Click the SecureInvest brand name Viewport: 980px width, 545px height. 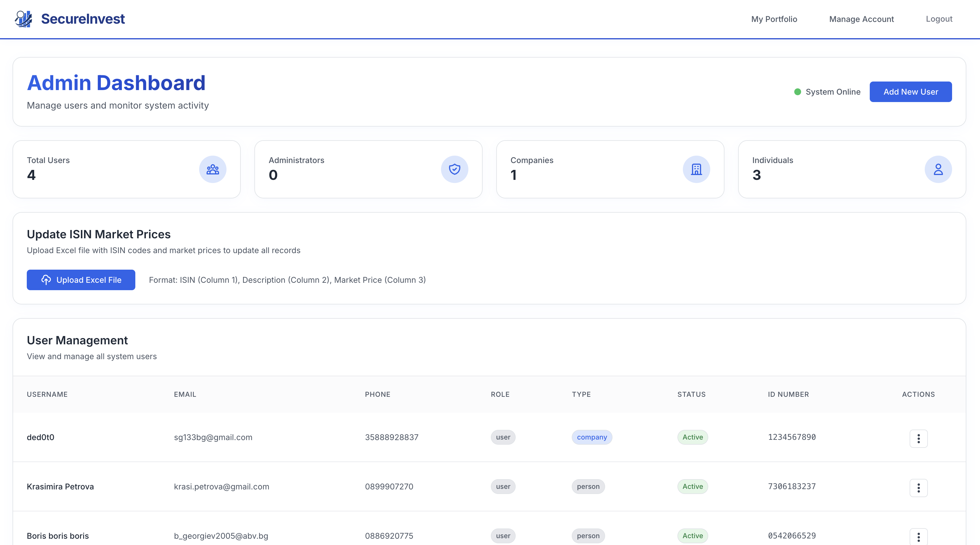click(x=83, y=19)
